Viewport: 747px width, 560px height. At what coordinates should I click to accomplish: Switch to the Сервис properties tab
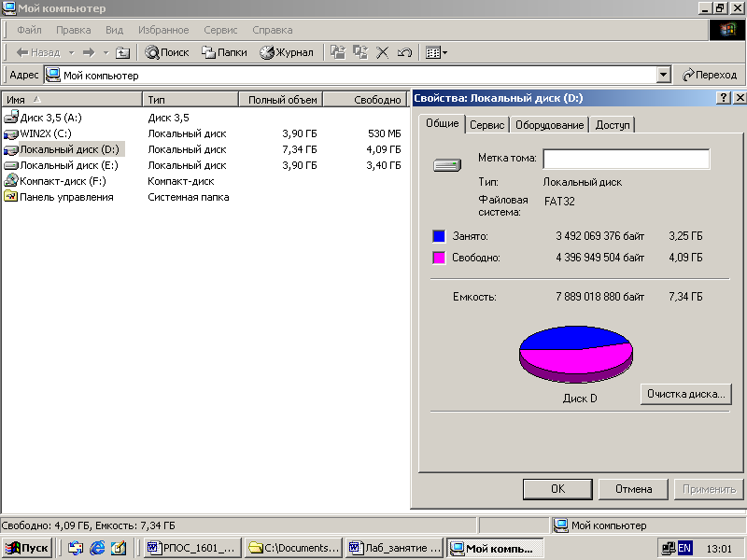click(486, 125)
